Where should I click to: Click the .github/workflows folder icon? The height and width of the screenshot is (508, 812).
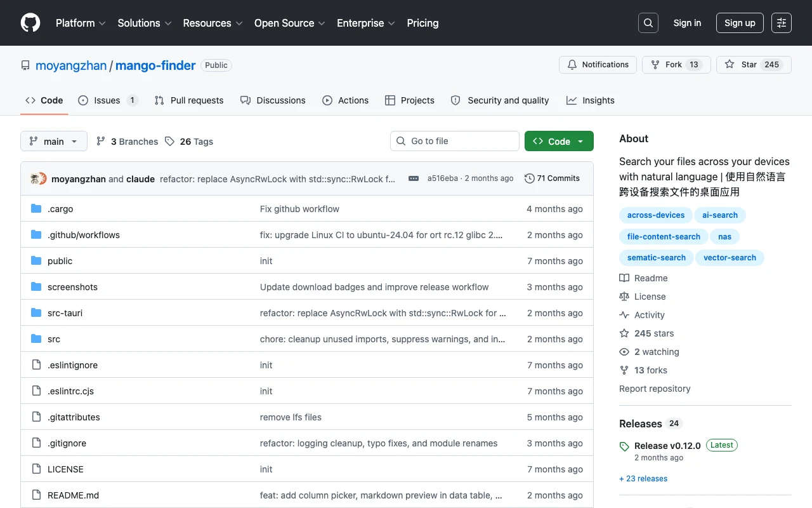tap(36, 235)
